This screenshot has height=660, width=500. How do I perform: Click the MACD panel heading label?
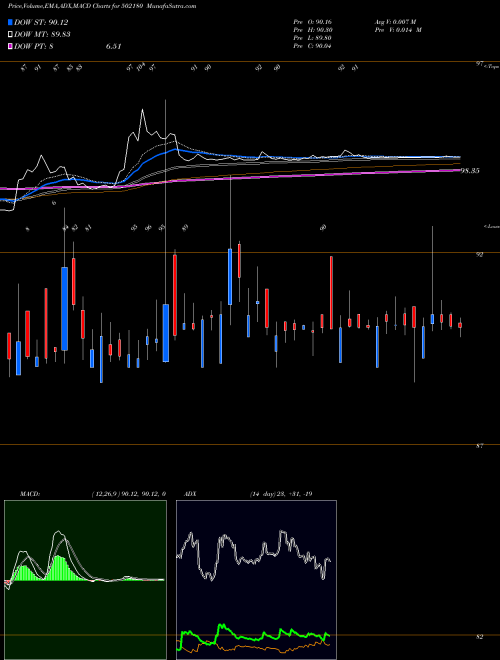pos(30,494)
